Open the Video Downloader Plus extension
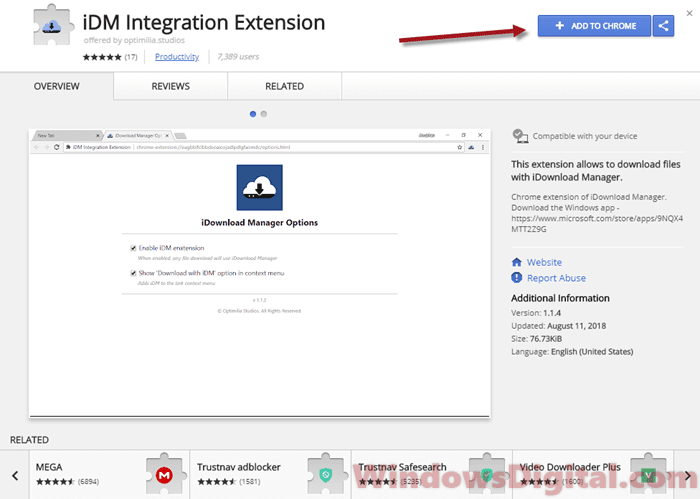 tap(593, 474)
